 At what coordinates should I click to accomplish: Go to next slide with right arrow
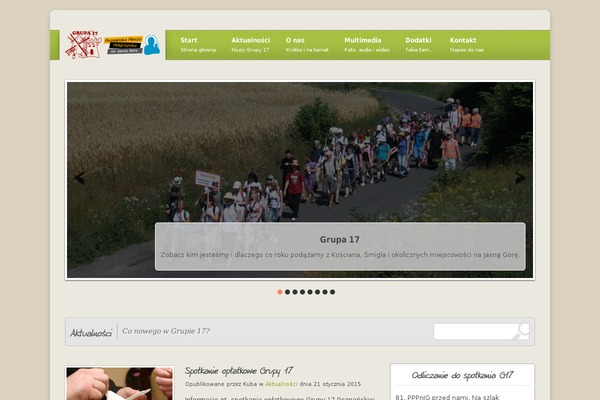[520, 178]
